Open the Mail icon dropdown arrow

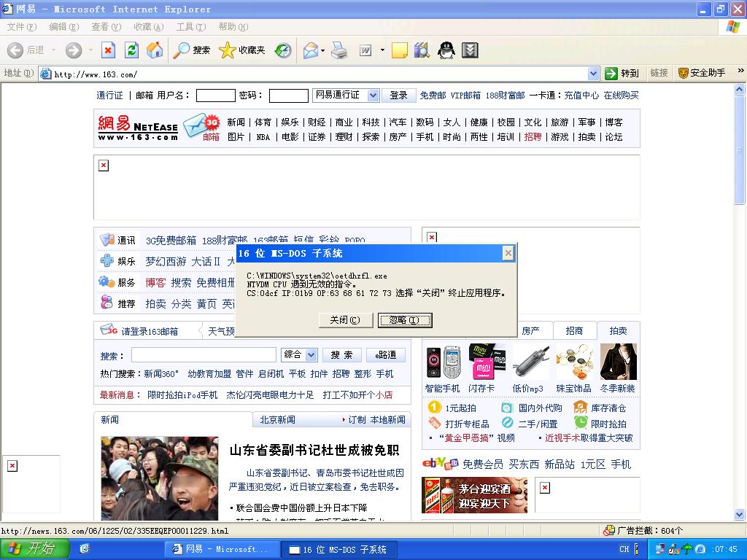pos(323,50)
